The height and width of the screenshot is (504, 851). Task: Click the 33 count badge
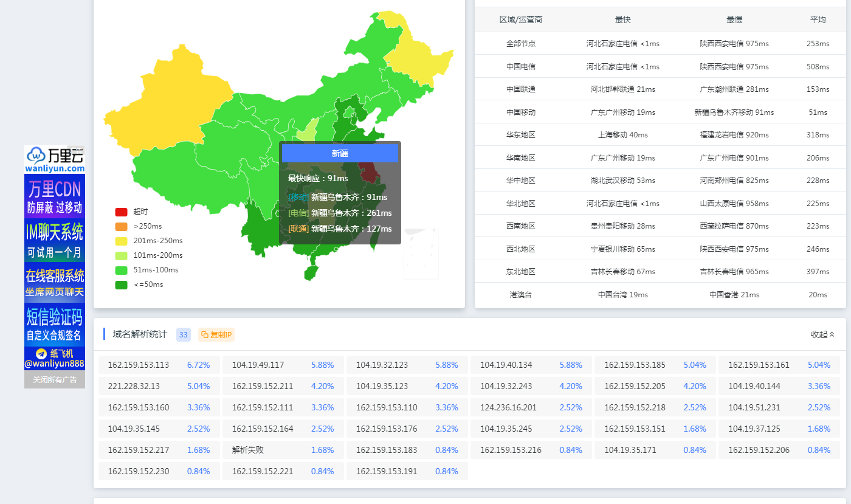183,334
